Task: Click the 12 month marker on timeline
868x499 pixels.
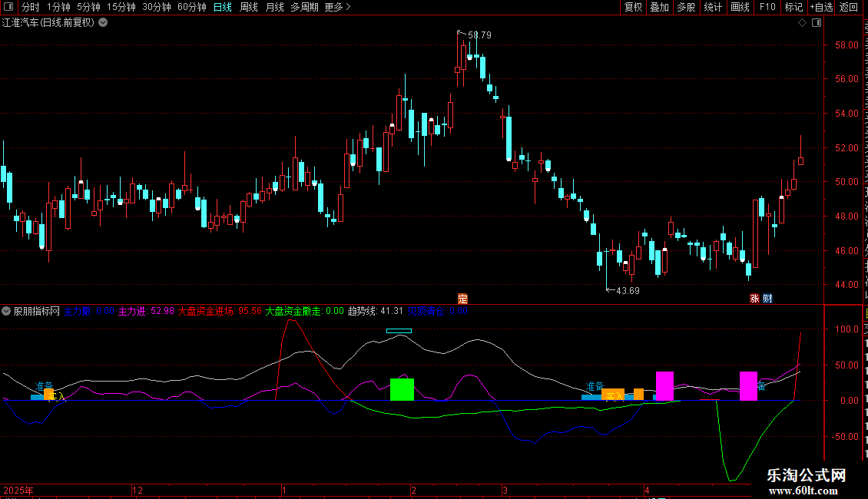Action: pyautogui.click(x=137, y=490)
